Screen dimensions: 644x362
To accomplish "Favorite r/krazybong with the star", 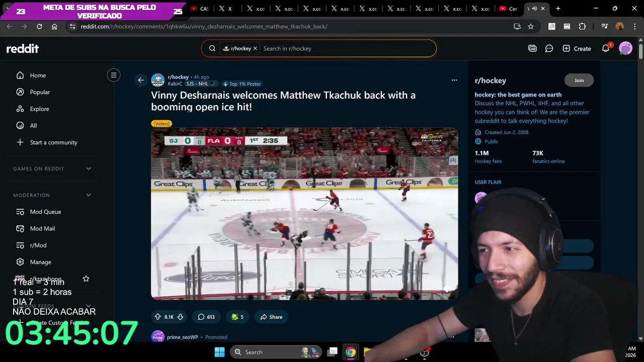I will [x=86, y=279].
